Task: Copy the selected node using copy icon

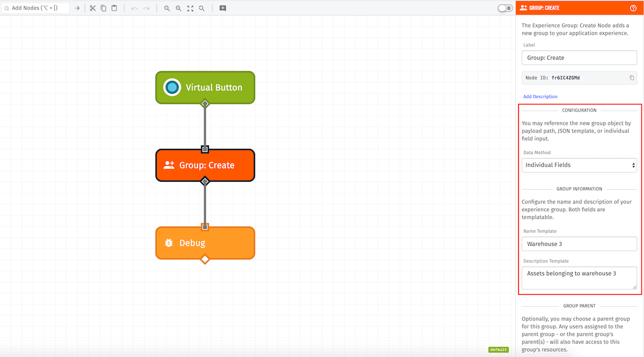Action: click(x=104, y=8)
